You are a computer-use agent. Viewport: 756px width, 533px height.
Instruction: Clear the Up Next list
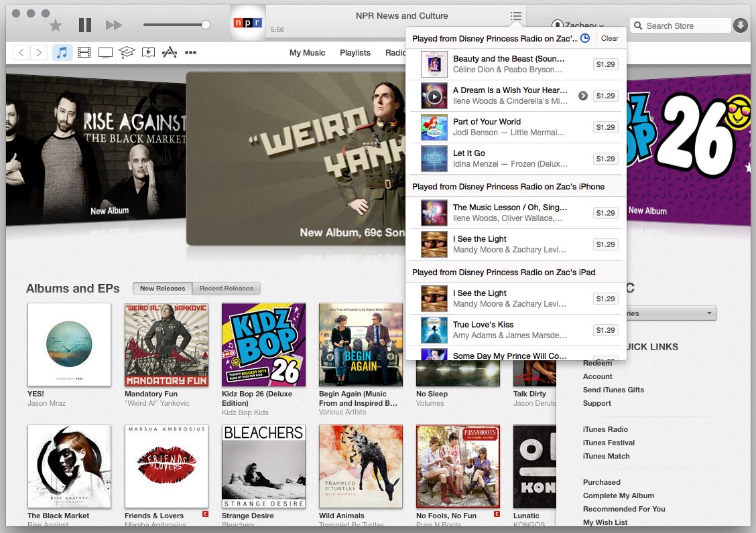pos(609,38)
